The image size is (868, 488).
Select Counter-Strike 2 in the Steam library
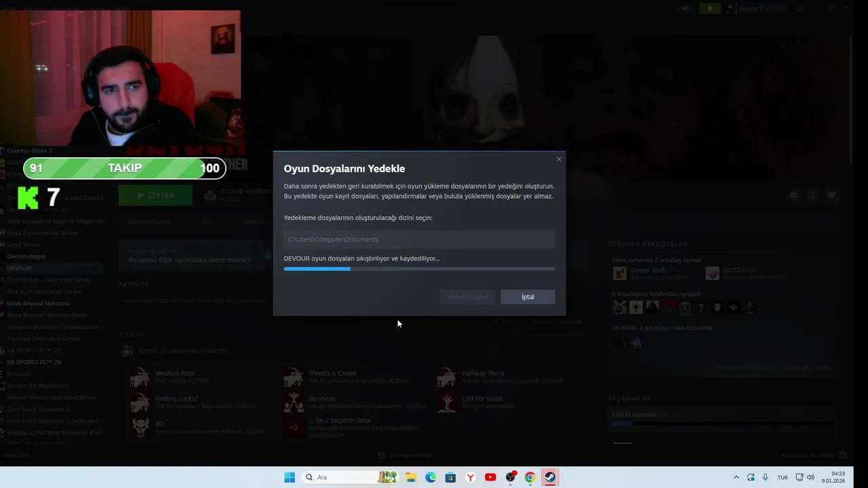(30, 150)
